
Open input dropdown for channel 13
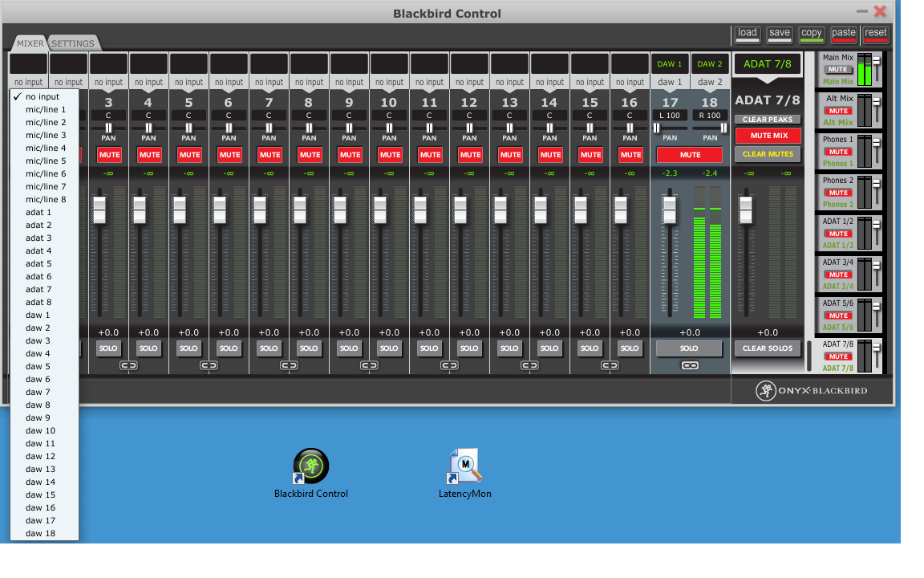[509, 82]
